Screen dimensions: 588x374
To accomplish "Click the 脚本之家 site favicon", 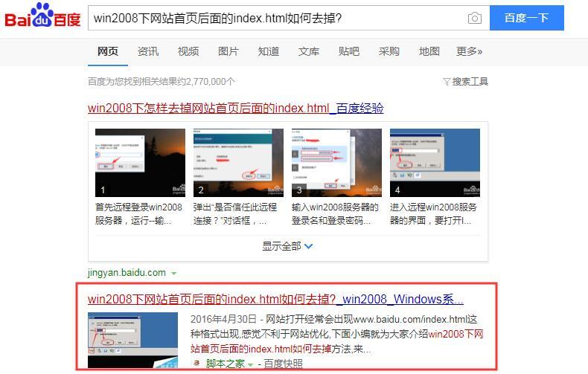I will coord(196,363).
